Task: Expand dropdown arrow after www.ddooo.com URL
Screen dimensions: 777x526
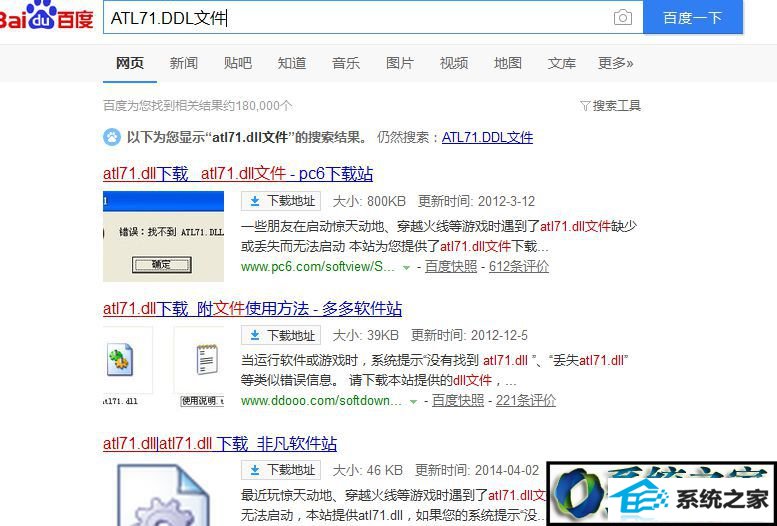Action: click(x=413, y=402)
